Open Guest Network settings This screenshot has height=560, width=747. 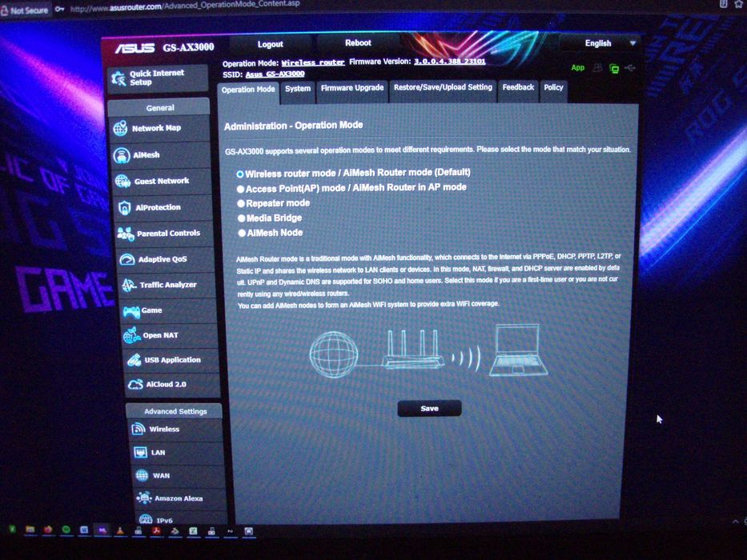tap(162, 181)
